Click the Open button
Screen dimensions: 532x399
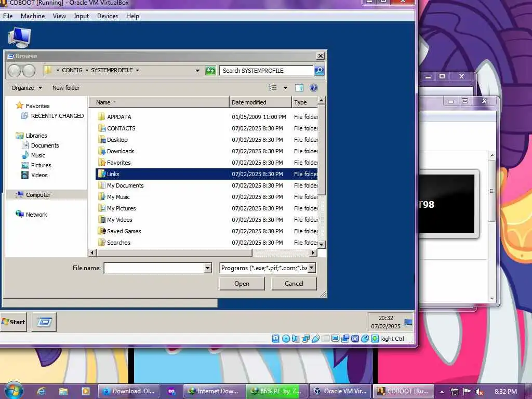tap(242, 284)
